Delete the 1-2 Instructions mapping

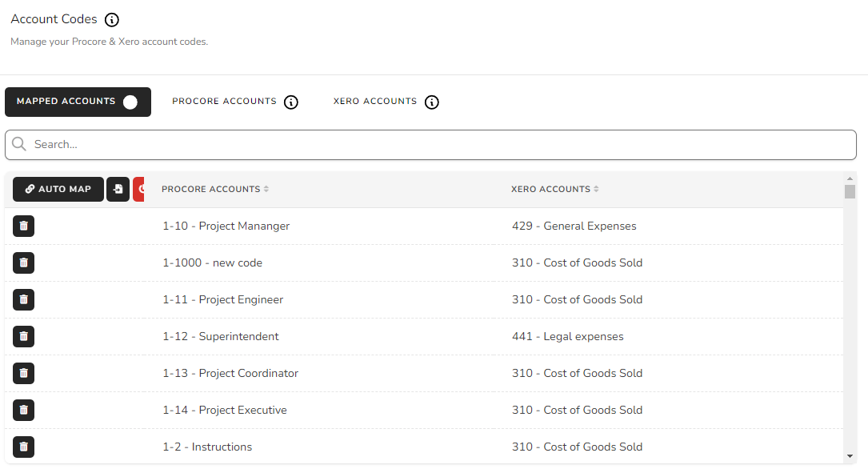click(23, 447)
